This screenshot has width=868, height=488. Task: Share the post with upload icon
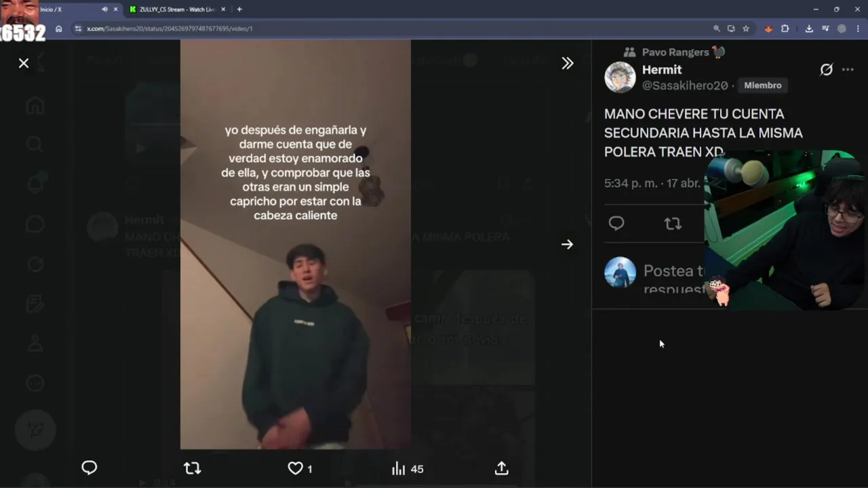pos(502,468)
